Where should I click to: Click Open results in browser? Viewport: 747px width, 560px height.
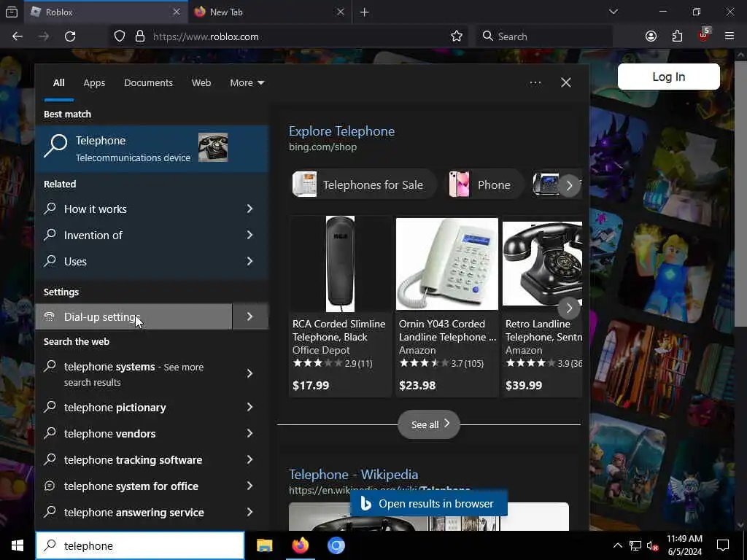pos(429,504)
